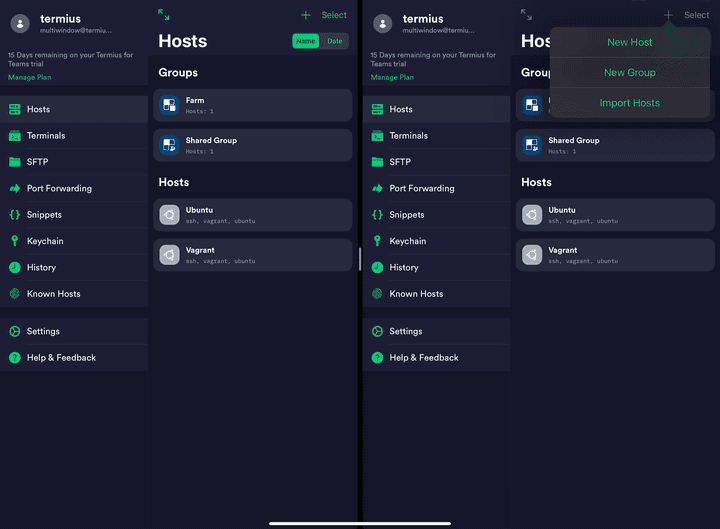Click Keychain key icon in right window
This screenshot has height=529, width=720.
(x=377, y=241)
